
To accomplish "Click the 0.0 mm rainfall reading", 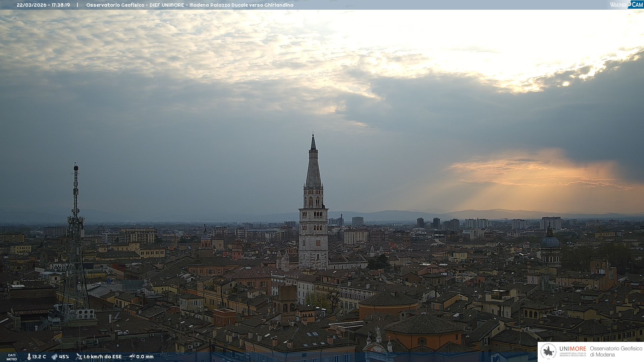I will pos(145,357).
